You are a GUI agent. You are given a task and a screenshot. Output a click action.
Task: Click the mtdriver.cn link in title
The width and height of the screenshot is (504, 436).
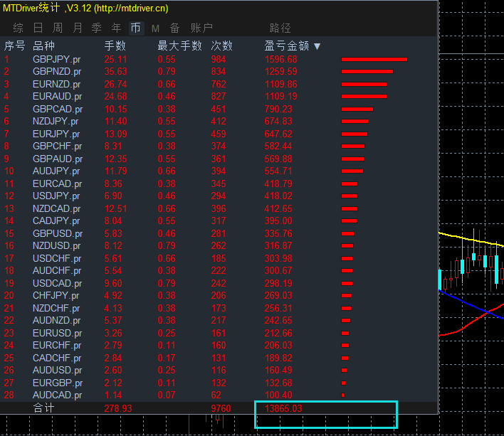point(131,8)
